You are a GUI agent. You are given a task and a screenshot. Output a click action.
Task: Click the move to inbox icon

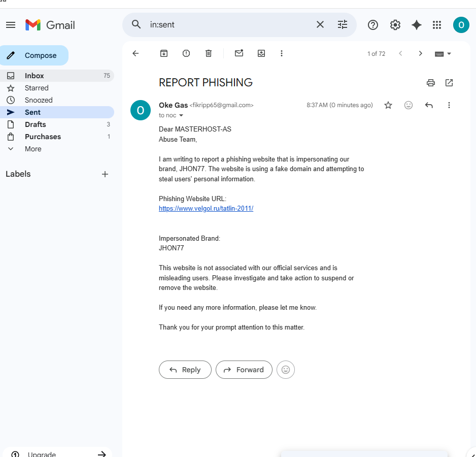pos(261,53)
